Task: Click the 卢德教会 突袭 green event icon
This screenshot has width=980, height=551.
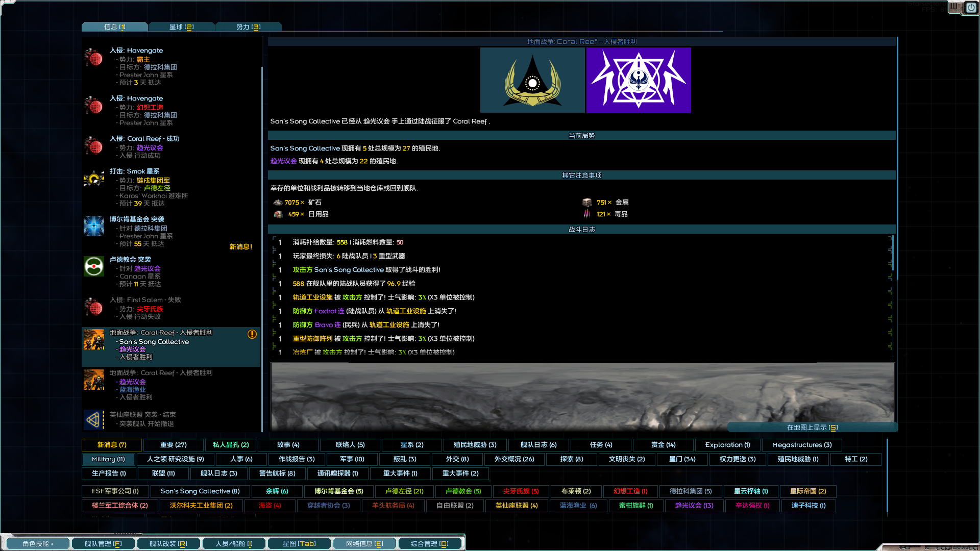Action: (x=93, y=266)
